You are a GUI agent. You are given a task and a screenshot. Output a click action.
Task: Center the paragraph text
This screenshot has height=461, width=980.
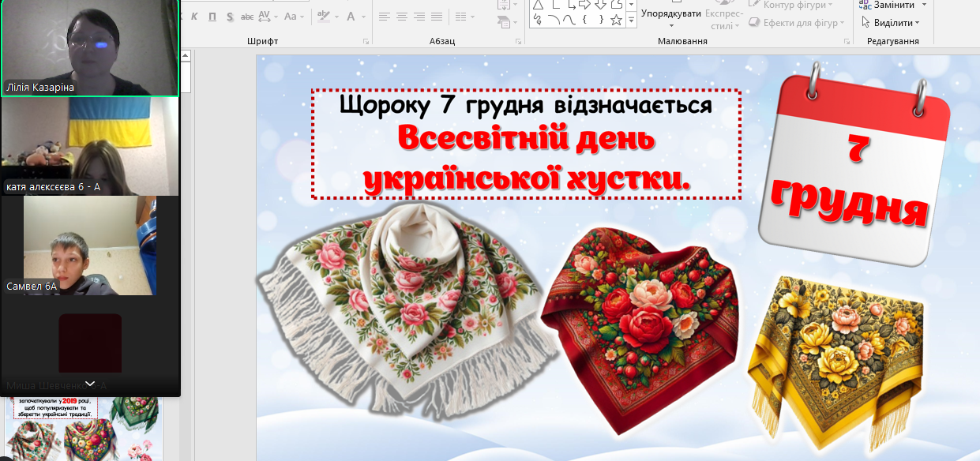coord(402,17)
